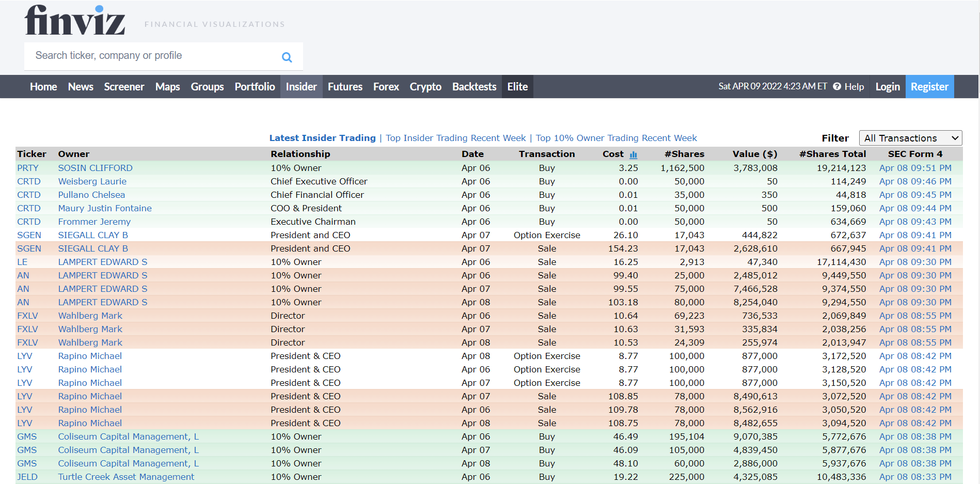Switch to the Futures tab
Image resolution: width=980 pixels, height=484 pixels.
(345, 86)
